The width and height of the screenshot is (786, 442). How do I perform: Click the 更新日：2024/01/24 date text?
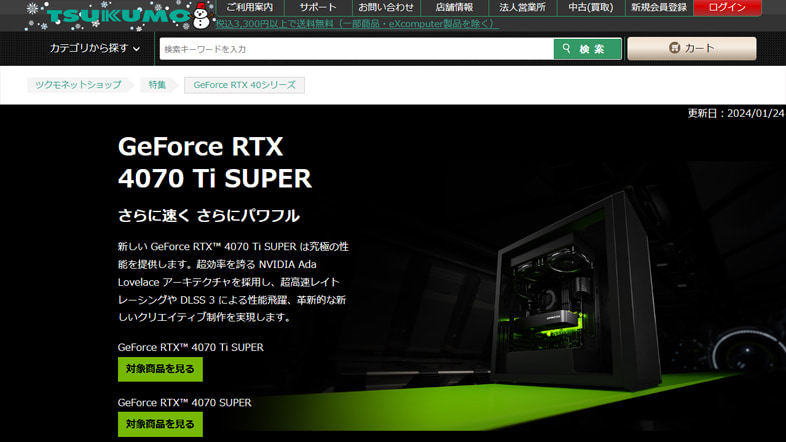click(x=735, y=114)
